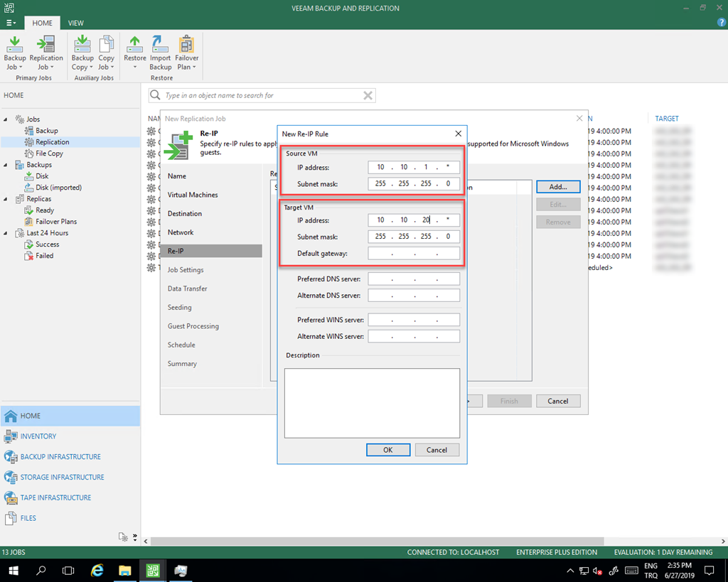Open the application main menu button
Image resolution: width=728 pixels, height=582 pixels.
point(11,23)
